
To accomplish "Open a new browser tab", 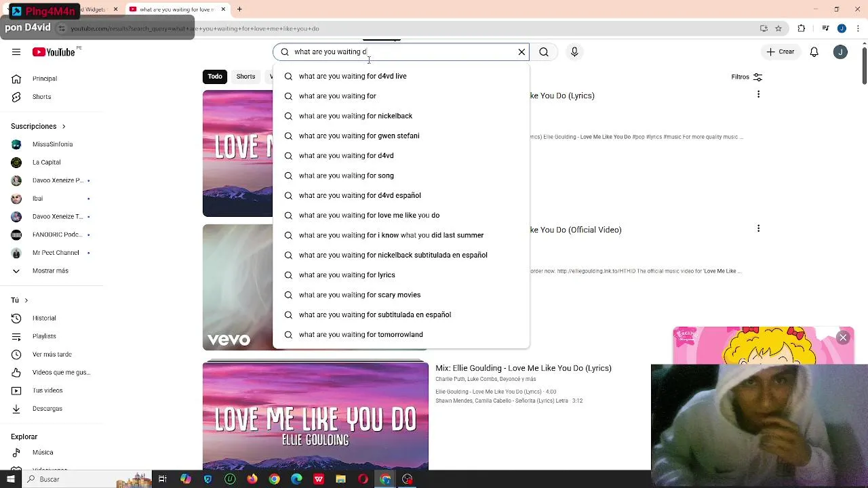I will point(239,9).
